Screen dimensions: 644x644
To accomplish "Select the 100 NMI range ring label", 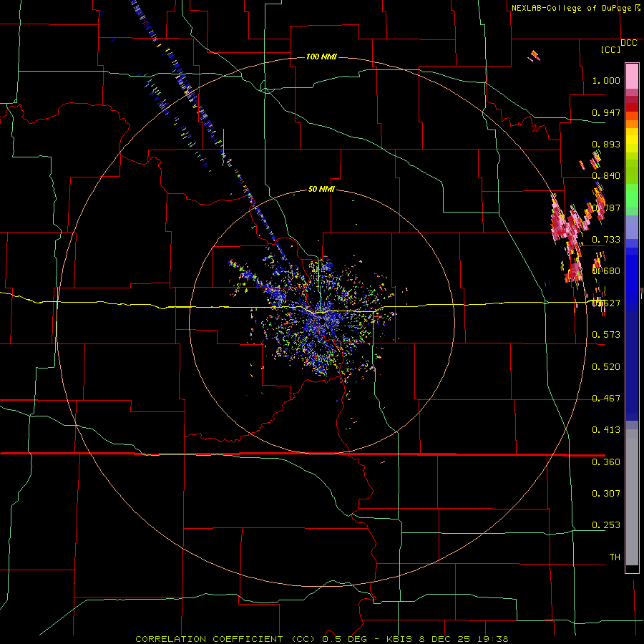I will [x=321, y=57].
